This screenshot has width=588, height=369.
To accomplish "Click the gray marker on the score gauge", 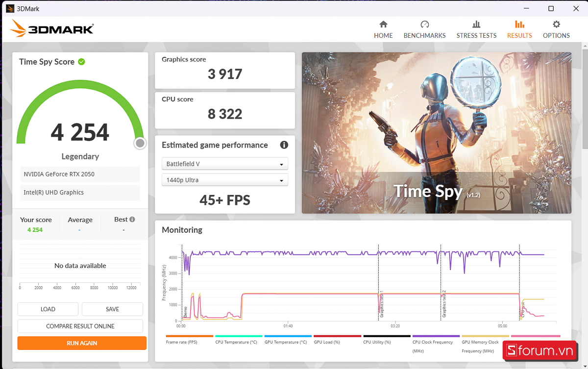I will pyautogui.click(x=140, y=143).
